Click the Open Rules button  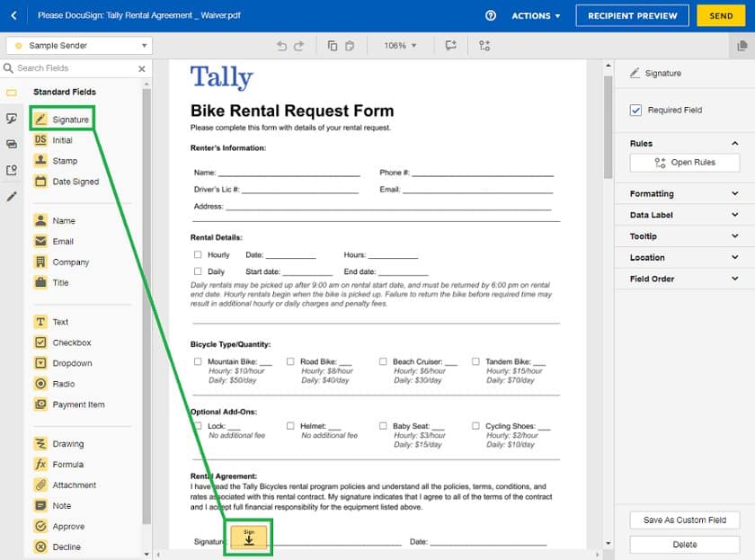[x=684, y=163]
